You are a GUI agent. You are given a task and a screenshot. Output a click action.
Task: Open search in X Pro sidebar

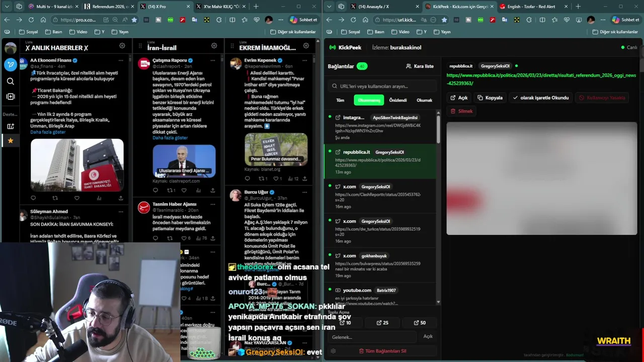[11, 81]
